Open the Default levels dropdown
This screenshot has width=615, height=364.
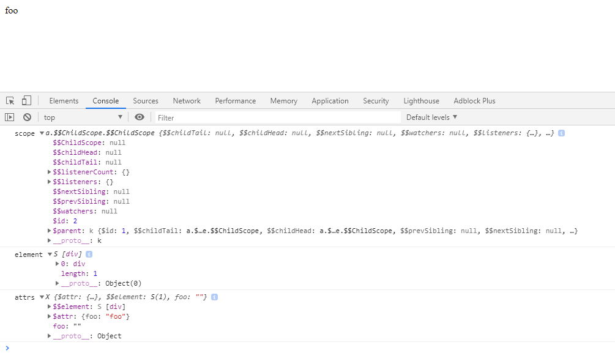pyautogui.click(x=431, y=117)
